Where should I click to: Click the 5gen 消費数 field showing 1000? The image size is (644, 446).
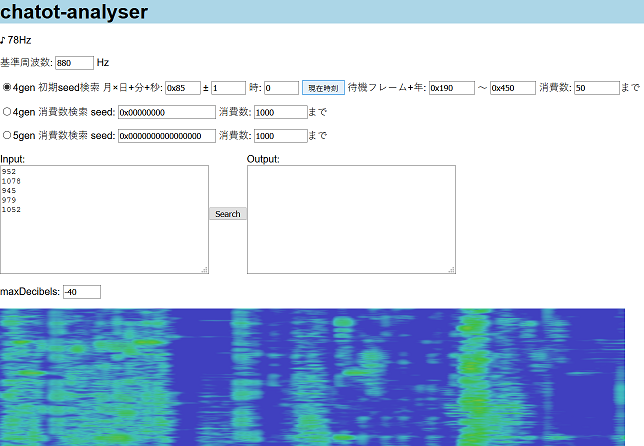click(x=281, y=136)
